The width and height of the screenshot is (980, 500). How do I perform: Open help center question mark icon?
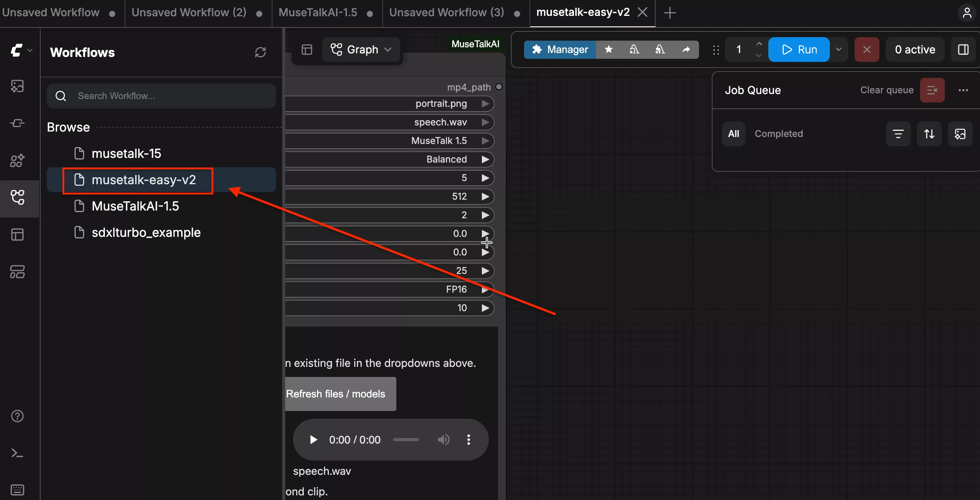click(17, 416)
